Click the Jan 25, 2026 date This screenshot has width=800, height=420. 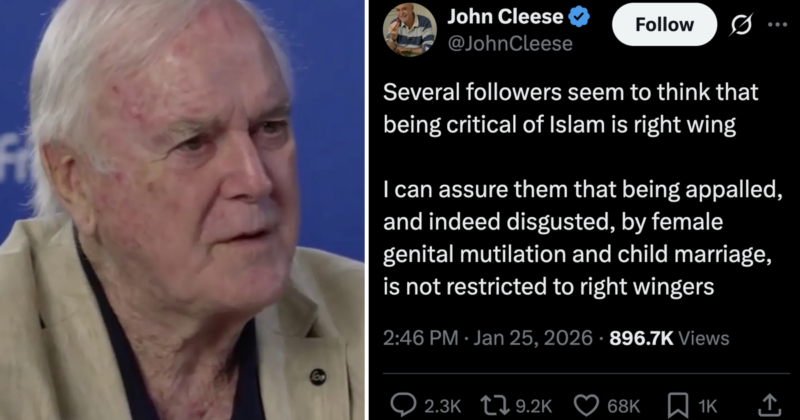[x=533, y=339]
